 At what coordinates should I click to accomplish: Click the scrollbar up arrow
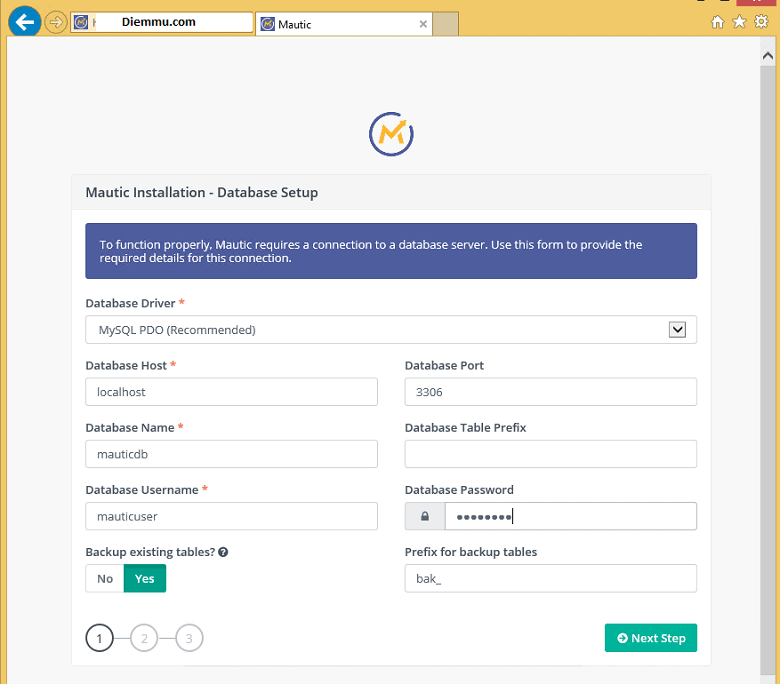(x=768, y=56)
